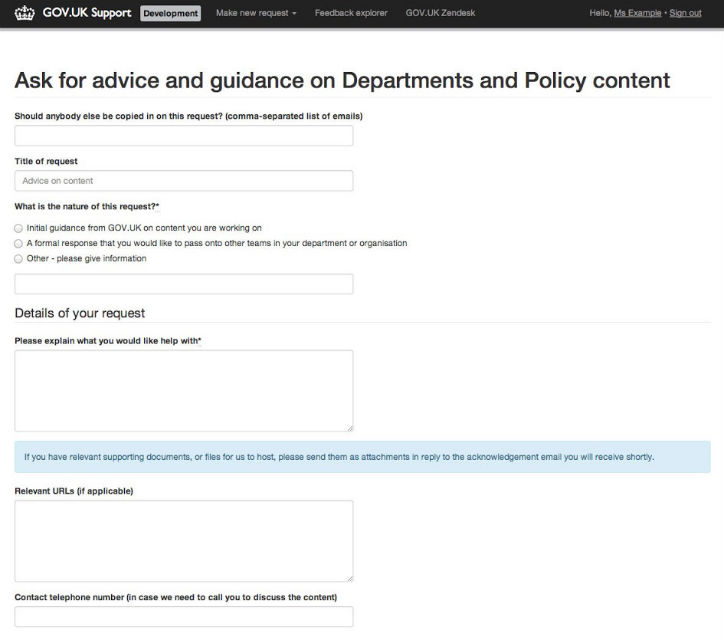Focus the copied-in emails field

click(x=184, y=136)
